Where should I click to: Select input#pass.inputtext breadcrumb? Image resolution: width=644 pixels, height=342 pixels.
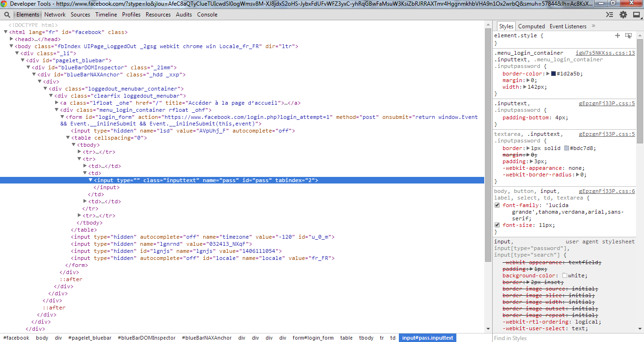(428, 338)
